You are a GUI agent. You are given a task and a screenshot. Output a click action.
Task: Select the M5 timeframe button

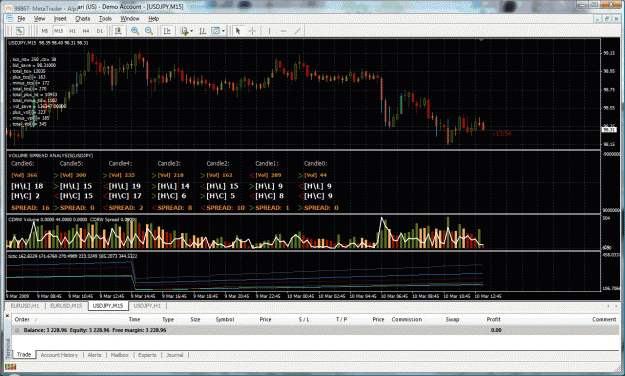[45, 31]
